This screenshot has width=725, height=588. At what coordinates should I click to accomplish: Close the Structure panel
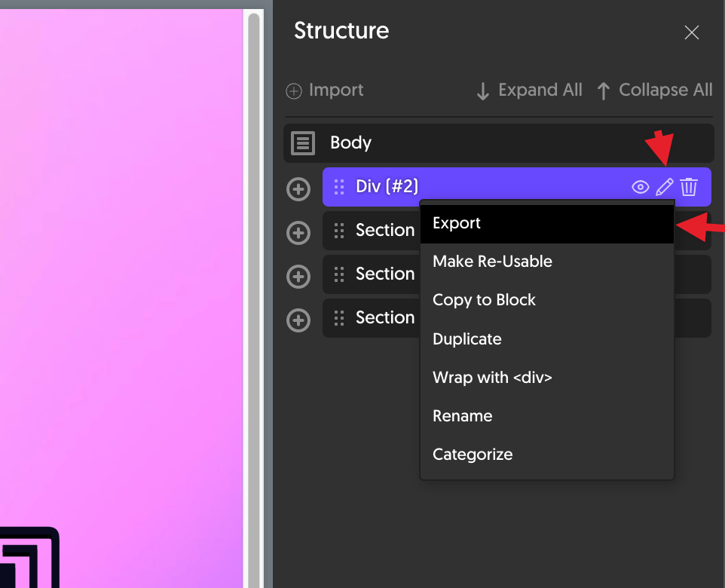pos(691,32)
